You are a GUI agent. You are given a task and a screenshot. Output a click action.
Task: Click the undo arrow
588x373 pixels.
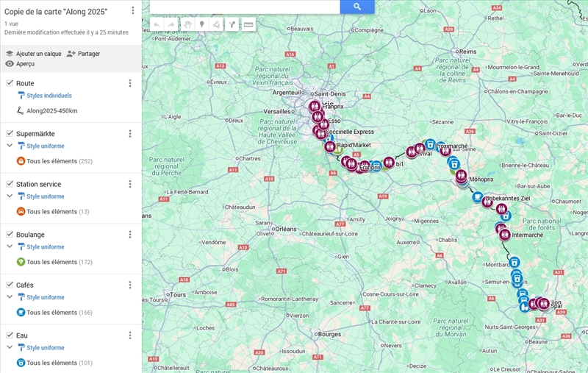157,24
